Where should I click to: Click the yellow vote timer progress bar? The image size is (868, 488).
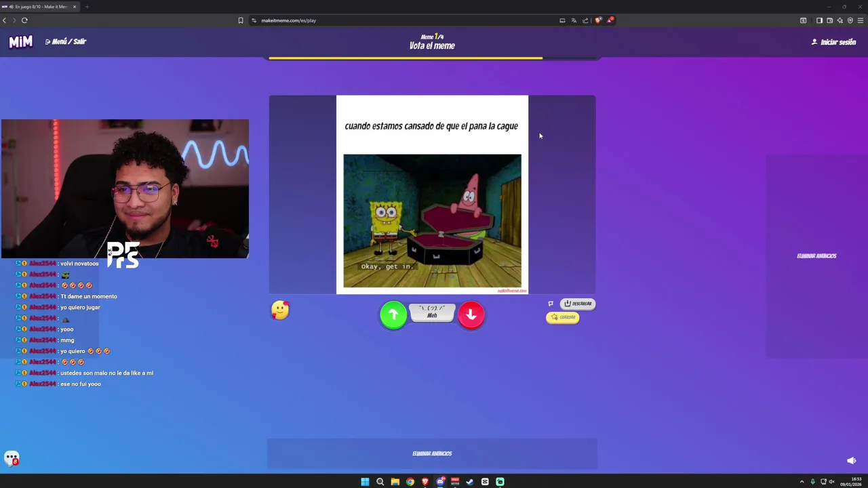[406, 58]
